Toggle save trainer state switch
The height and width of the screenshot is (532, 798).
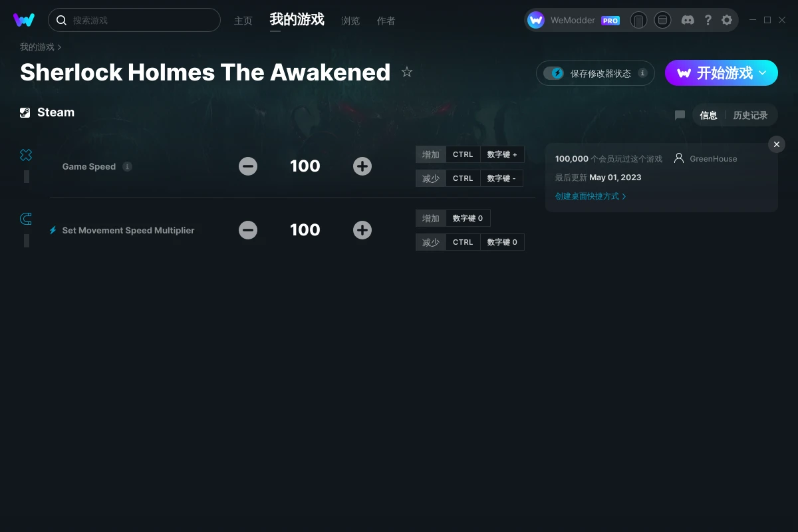point(553,73)
